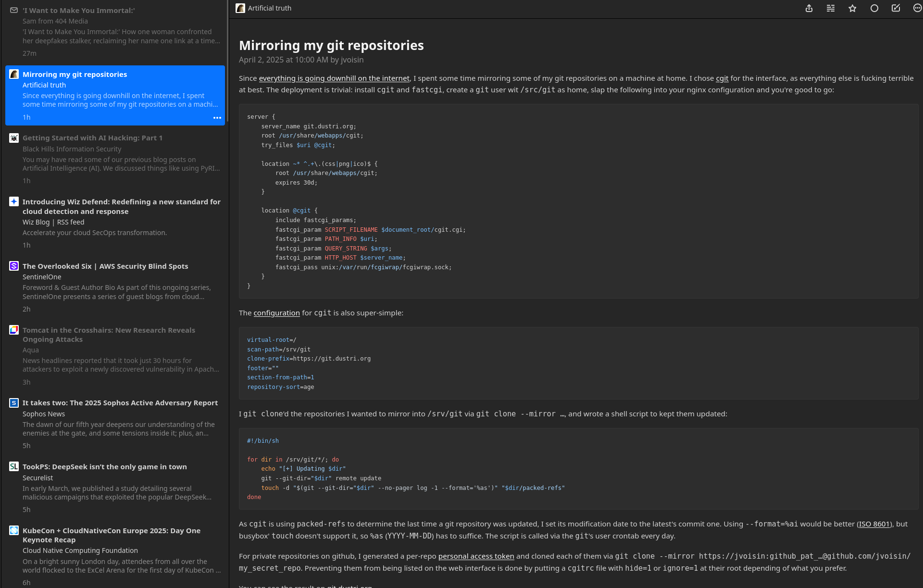Open the article more options menu
923x588 pixels.
click(917, 8)
